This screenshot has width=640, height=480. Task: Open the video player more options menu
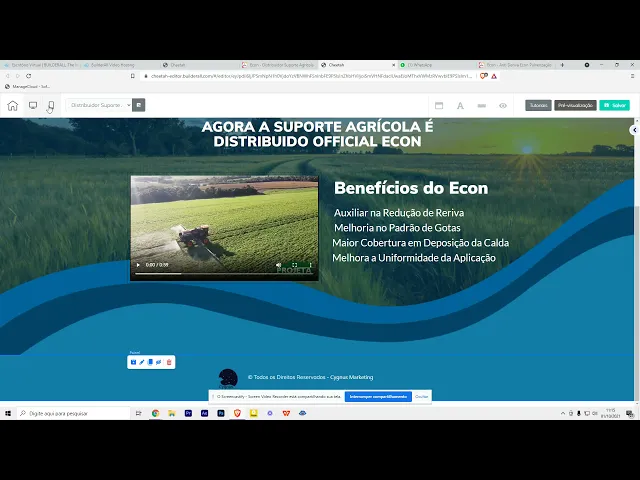pyautogui.click(x=310, y=265)
